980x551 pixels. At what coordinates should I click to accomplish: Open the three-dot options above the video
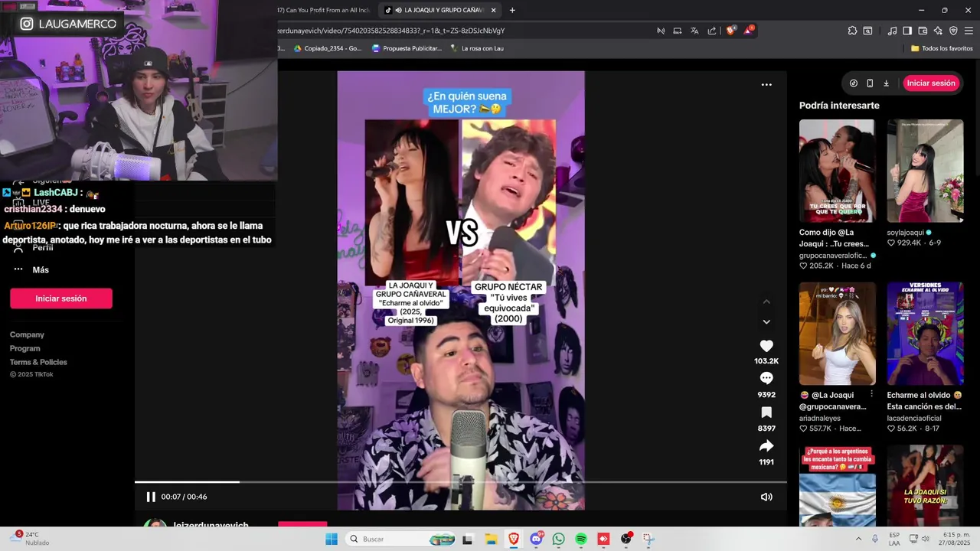coord(766,84)
